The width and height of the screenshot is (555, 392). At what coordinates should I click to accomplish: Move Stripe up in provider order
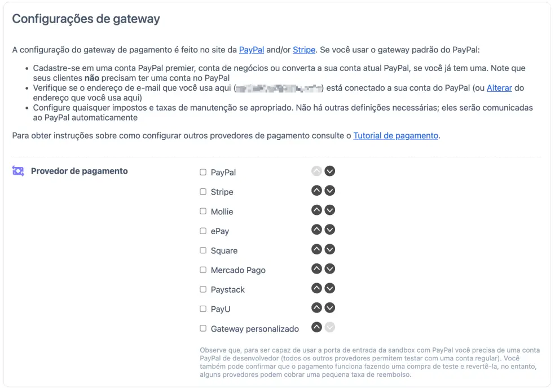(316, 191)
